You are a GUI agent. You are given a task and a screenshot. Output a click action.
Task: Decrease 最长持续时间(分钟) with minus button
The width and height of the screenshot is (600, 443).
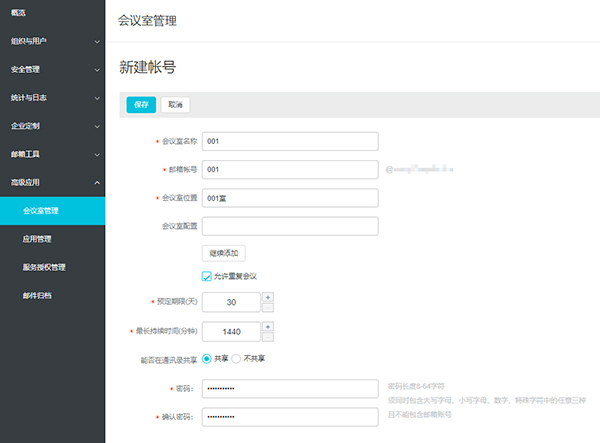click(267, 336)
